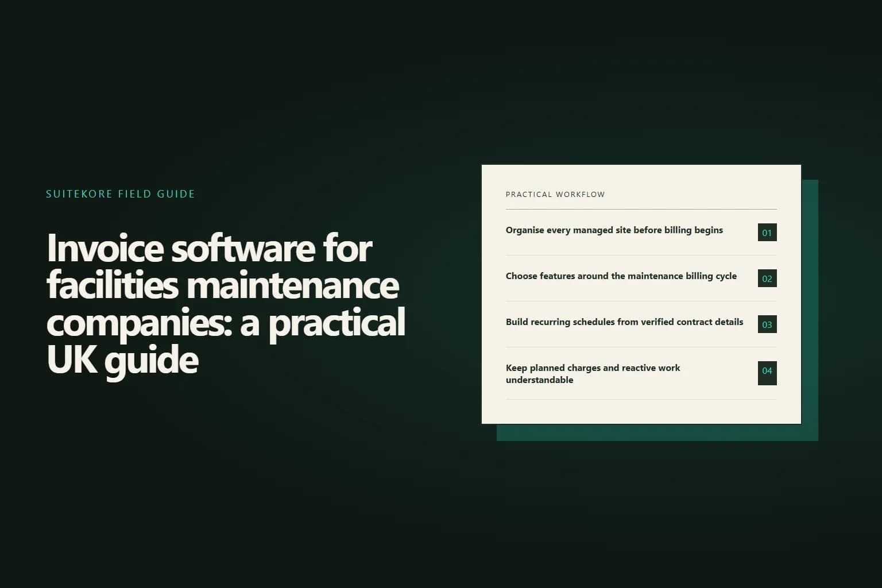Click the word 'SUITEKORE' in the eyebrow
Image resolution: width=882 pixels, height=588 pixels.
pyautogui.click(x=79, y=194)
